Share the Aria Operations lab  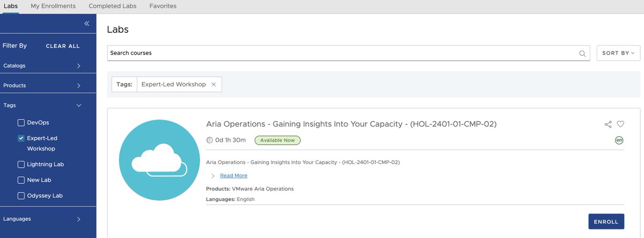tap(608, 124)
